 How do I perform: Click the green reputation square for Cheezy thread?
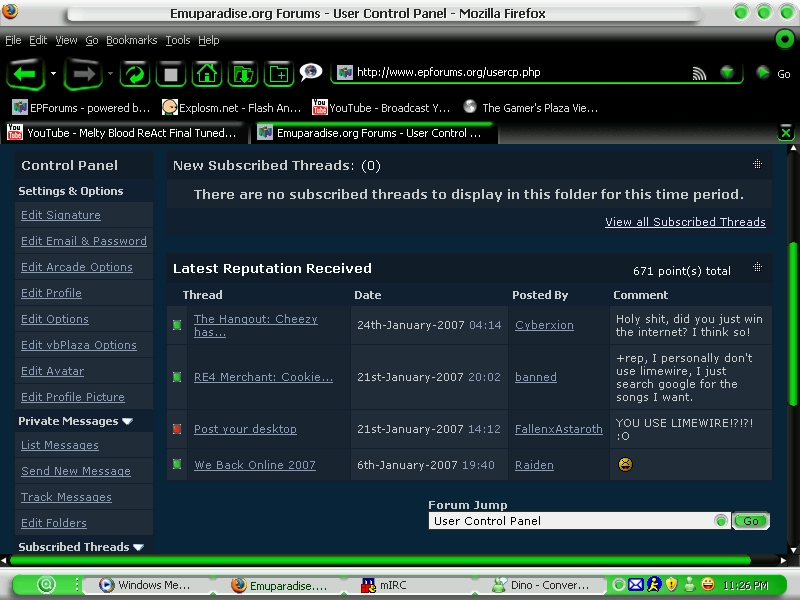pyautogui.click(x=177, y=325)
